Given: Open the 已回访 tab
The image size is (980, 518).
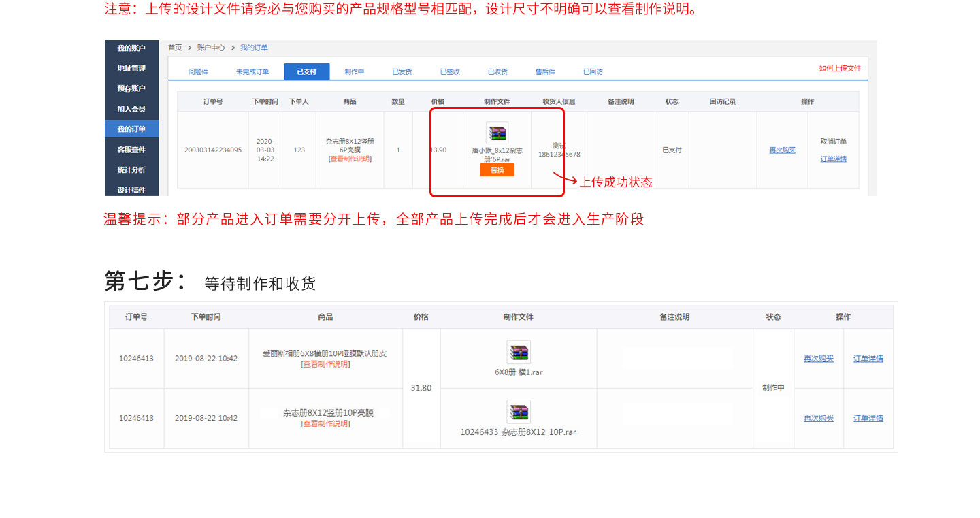Looking at the screenshot, I should point(593,71).
